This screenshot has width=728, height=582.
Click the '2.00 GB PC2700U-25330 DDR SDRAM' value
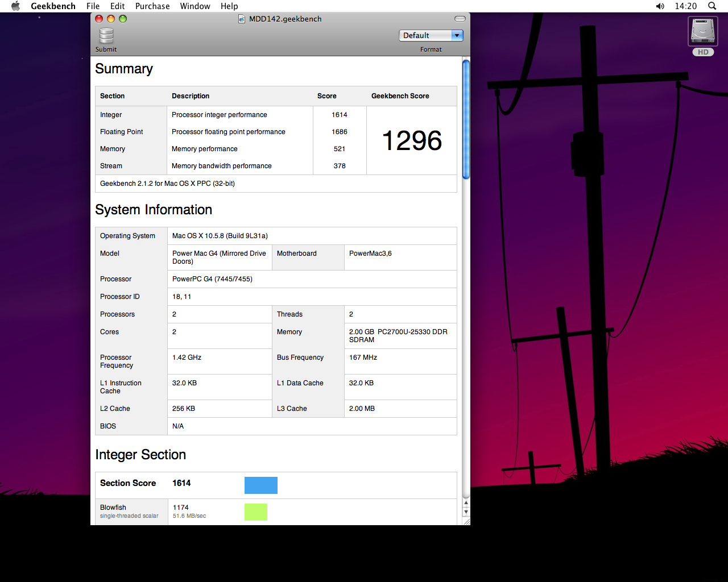[398, 336]
